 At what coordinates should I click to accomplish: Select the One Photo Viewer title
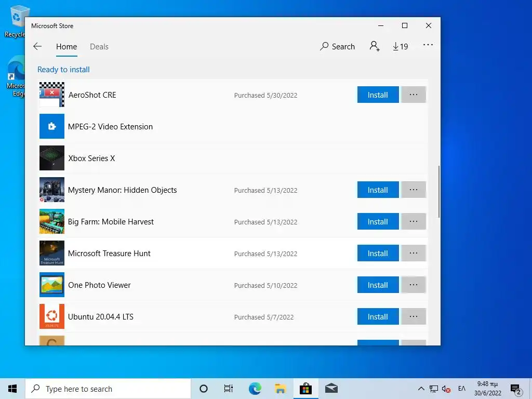tap(99, 285)
